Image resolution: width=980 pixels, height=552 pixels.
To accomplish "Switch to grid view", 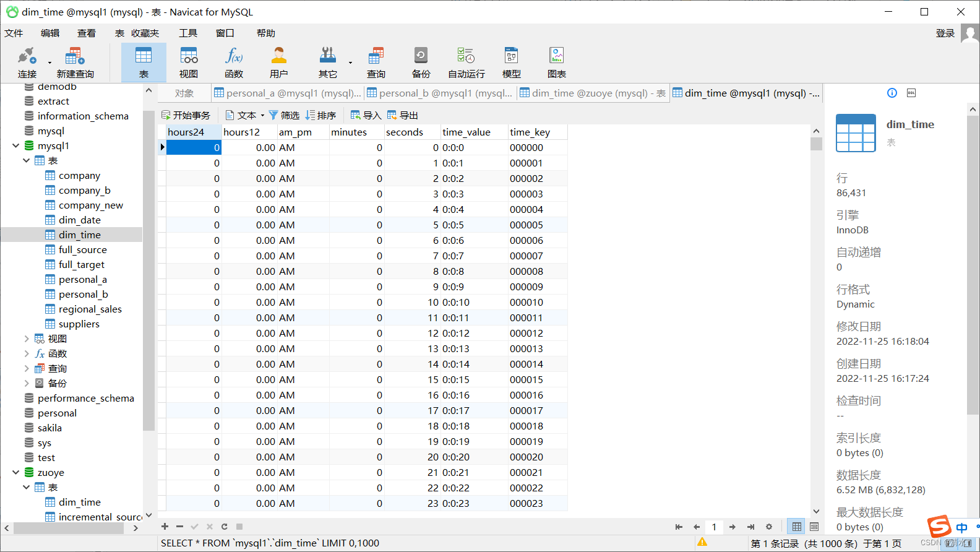I will pyautogui.click(x=796, y=527).
